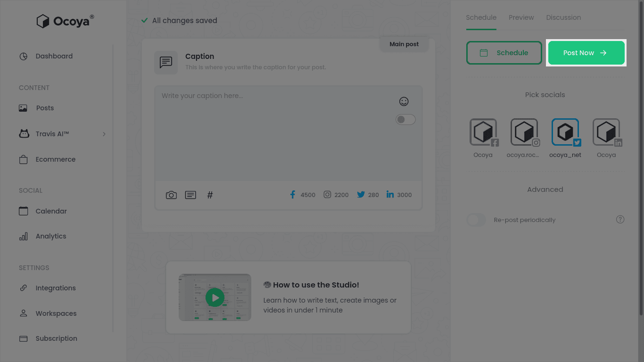This screenshot has width=644, height=362.
Task: Click the Post Now button
Action: coord(586,53)
